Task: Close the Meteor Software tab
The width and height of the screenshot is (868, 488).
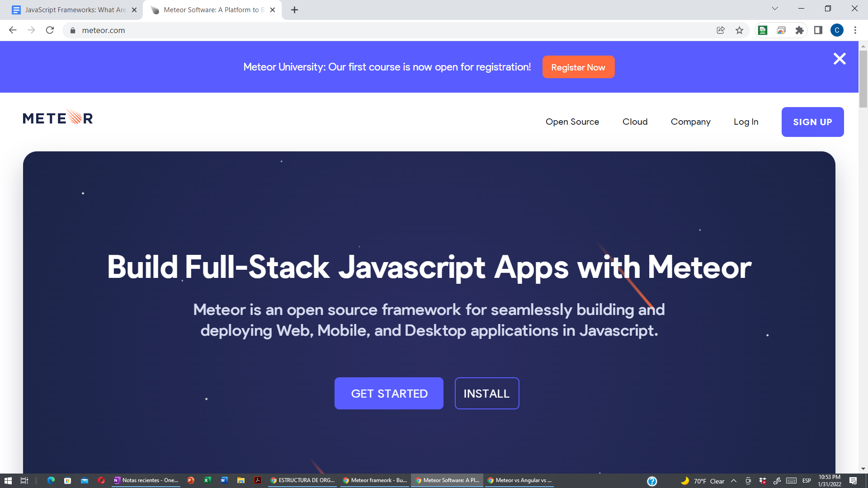Action: [273, 10]
